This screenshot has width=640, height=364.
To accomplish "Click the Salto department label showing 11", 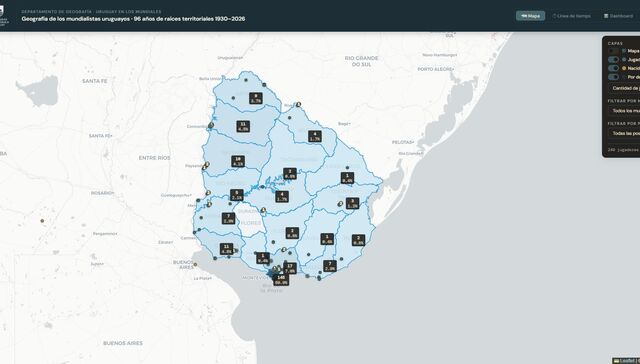I will point(243,127).
